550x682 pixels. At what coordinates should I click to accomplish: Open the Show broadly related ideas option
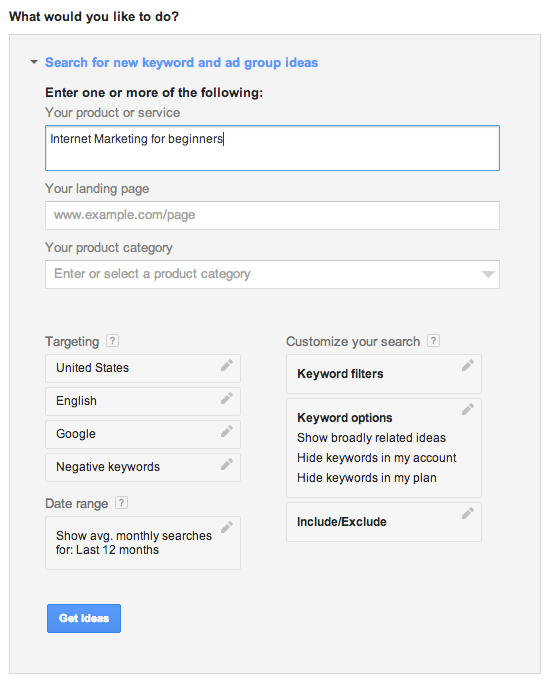(371, 438)
